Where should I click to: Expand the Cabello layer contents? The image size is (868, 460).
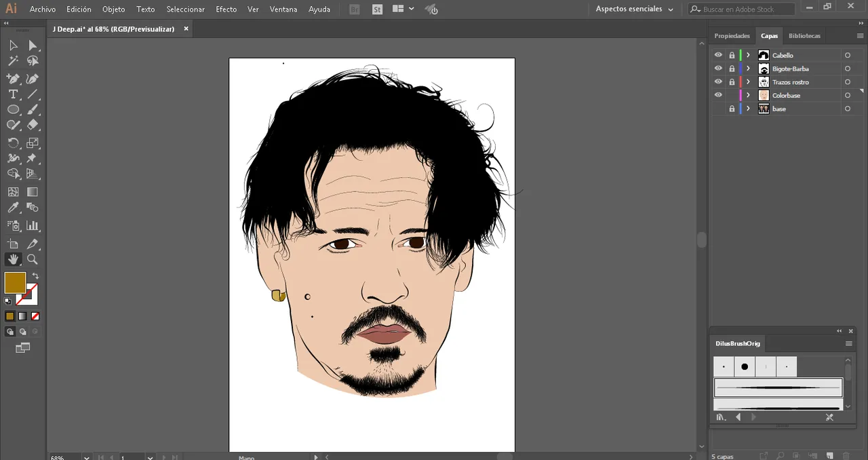coord(748,55)
